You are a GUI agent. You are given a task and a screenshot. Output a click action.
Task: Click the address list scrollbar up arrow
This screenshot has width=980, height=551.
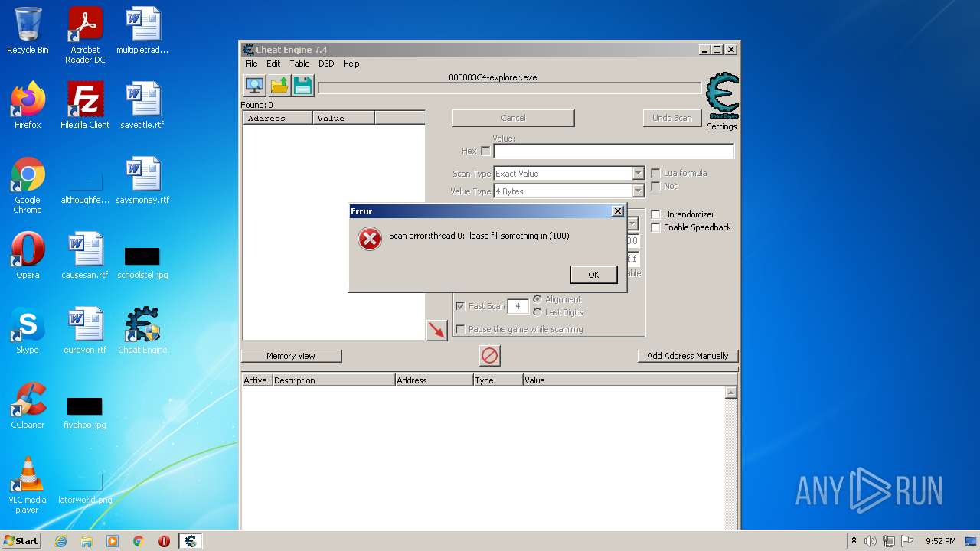coord(731,393)
